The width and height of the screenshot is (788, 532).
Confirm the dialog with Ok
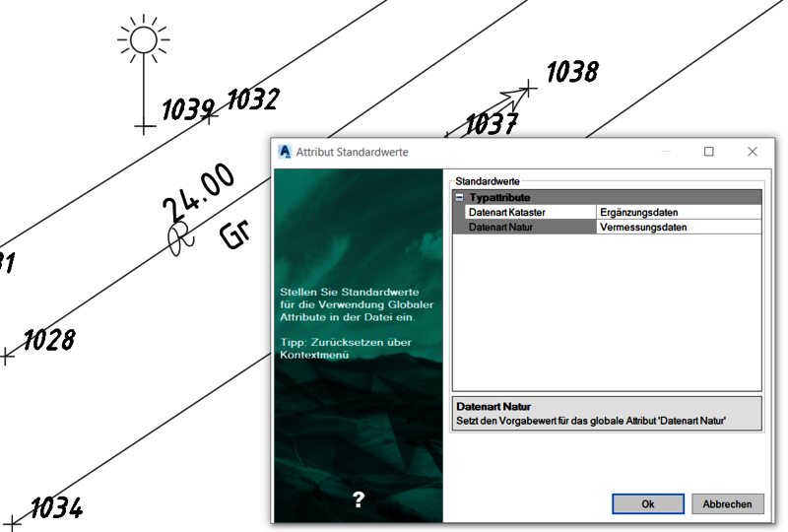pyautogui.click(x=647, y=503)
